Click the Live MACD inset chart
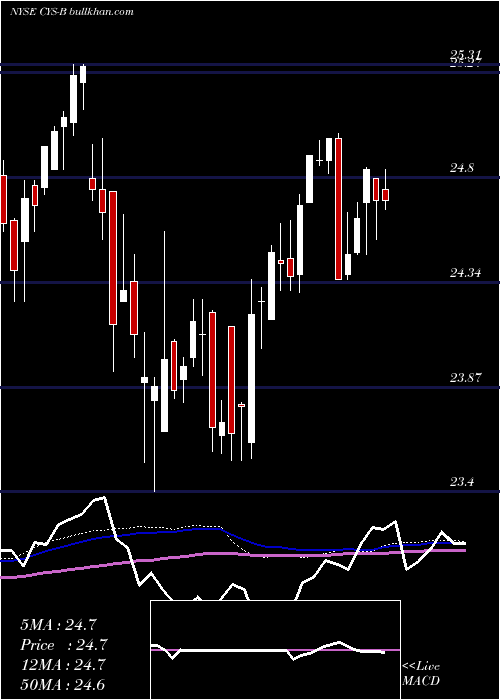 pos(275,650)
